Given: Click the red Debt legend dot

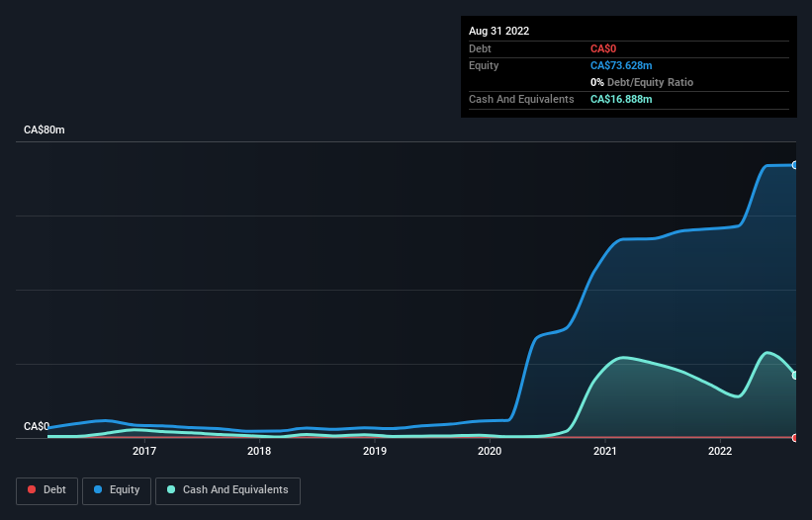Looking at the screenshot, I should tap(32, 489).
